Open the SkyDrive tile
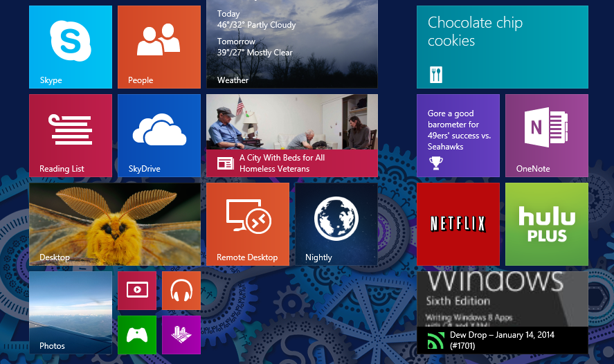614x364 pixels. click(x=159, y=136)
